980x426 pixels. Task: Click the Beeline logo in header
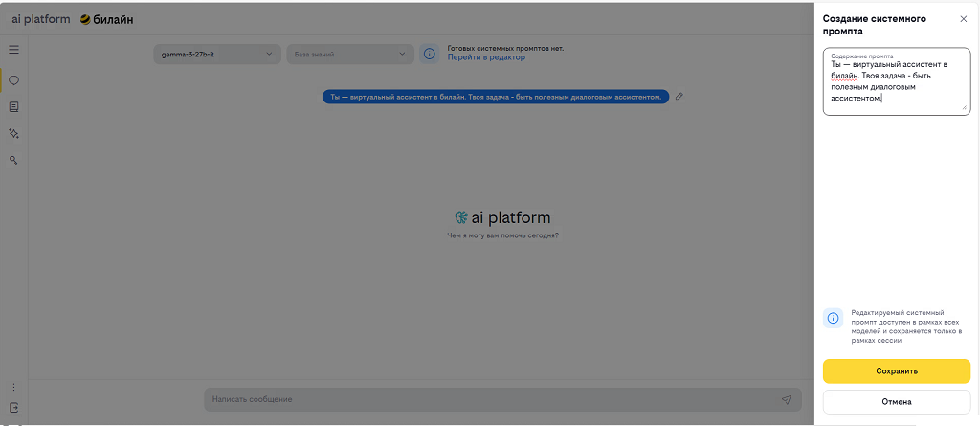(x=106, y=19)
